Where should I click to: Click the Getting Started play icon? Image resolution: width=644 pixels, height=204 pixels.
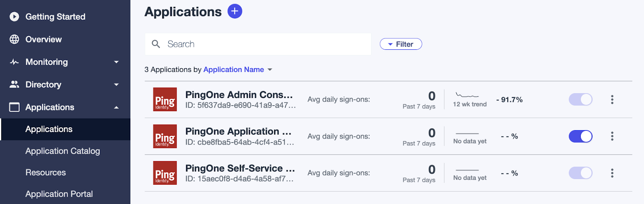point(14,16)
